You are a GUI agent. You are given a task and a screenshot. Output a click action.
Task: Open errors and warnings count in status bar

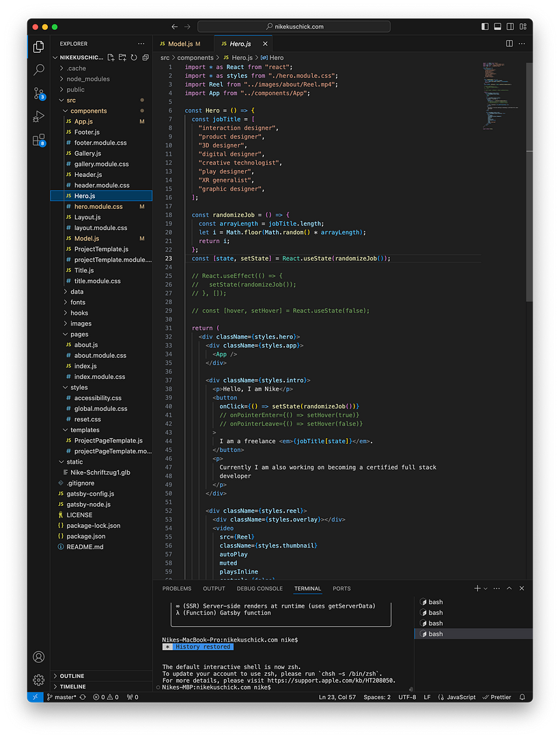tap(106, 697)
